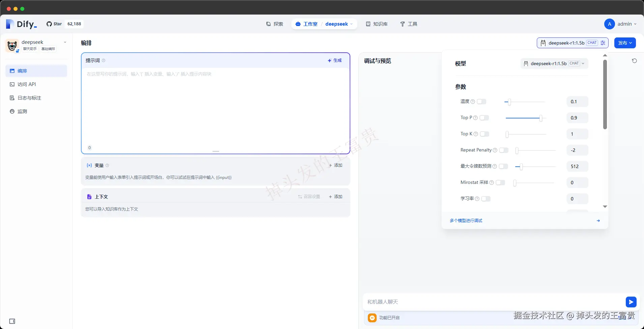Click the parameter panel scrollbar thumb
This screenshot has width=644, height=329.
point(605,94)
